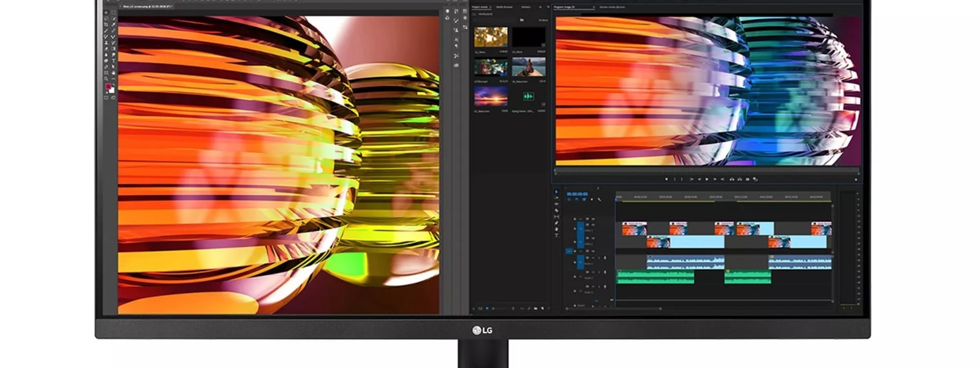Click the Photoshop document title tab
This screenshot has height=368, width=980.
pyautogui.click(x=147, y=6)
